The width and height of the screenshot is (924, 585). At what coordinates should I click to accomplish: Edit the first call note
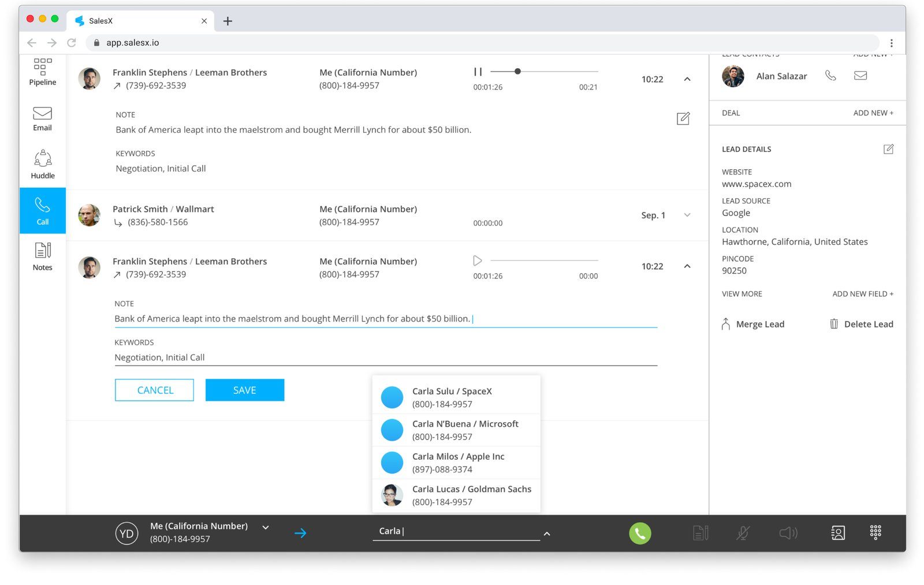pyautogui.click(x=683, y=119)
